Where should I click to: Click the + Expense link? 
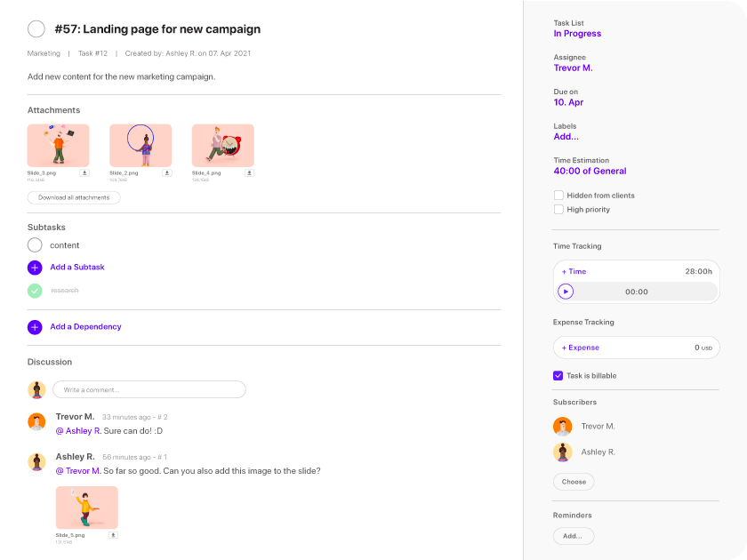[x=580, y=348]
